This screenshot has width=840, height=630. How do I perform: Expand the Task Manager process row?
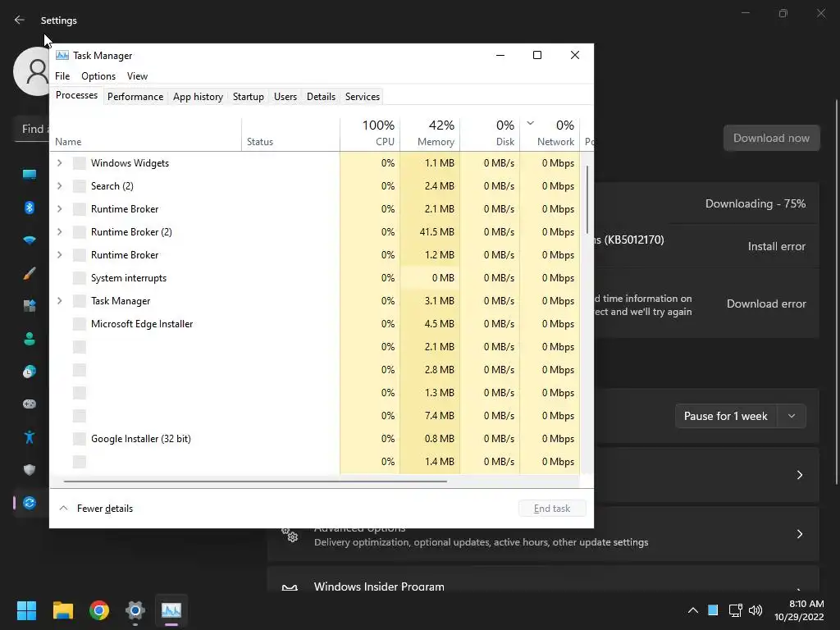coord(59,301)
